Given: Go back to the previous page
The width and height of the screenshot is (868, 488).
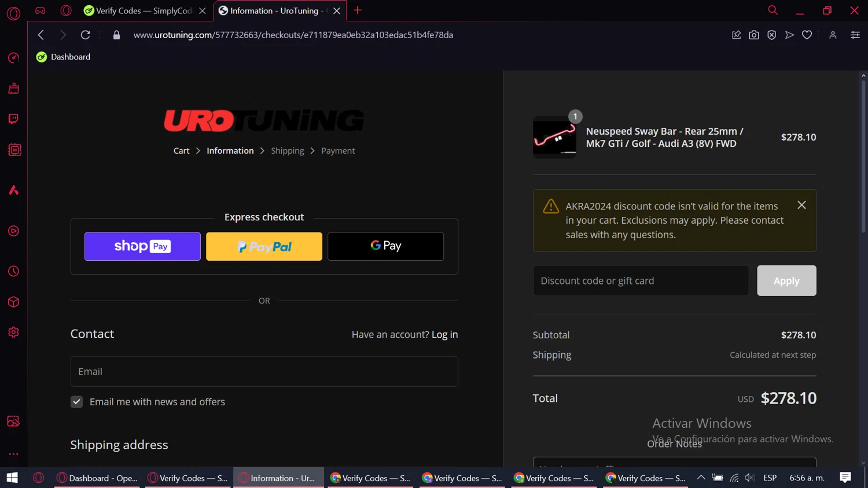Looking at the screenshot, I should coord(41,35).
